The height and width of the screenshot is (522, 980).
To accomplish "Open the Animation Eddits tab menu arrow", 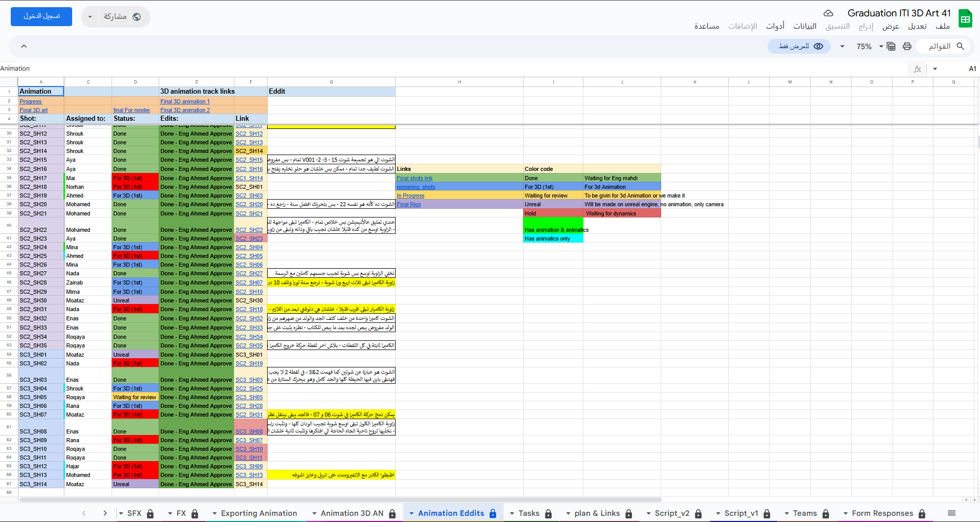I will tap(411, 513).
